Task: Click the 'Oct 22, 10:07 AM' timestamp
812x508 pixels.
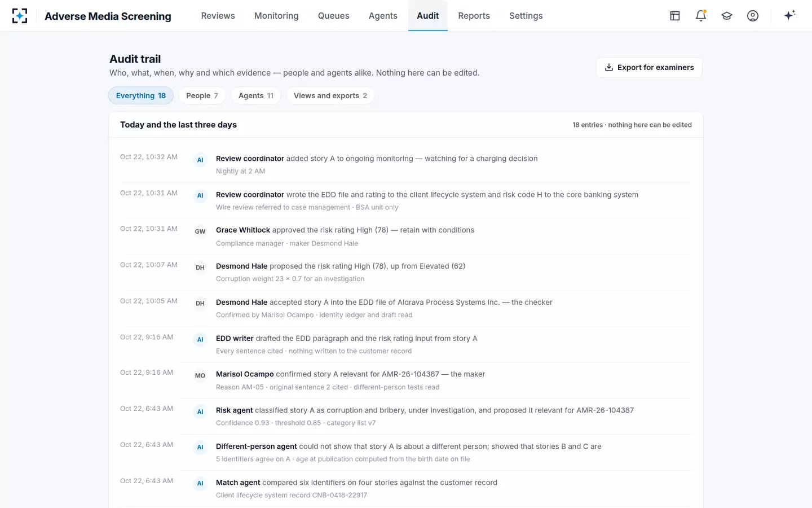Action: [149, 265]
